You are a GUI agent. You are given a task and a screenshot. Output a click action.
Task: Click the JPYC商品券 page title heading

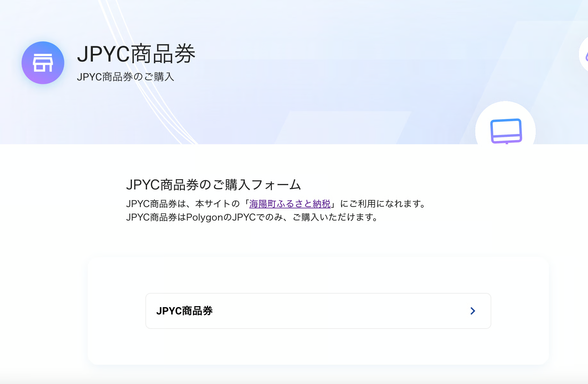136,54
